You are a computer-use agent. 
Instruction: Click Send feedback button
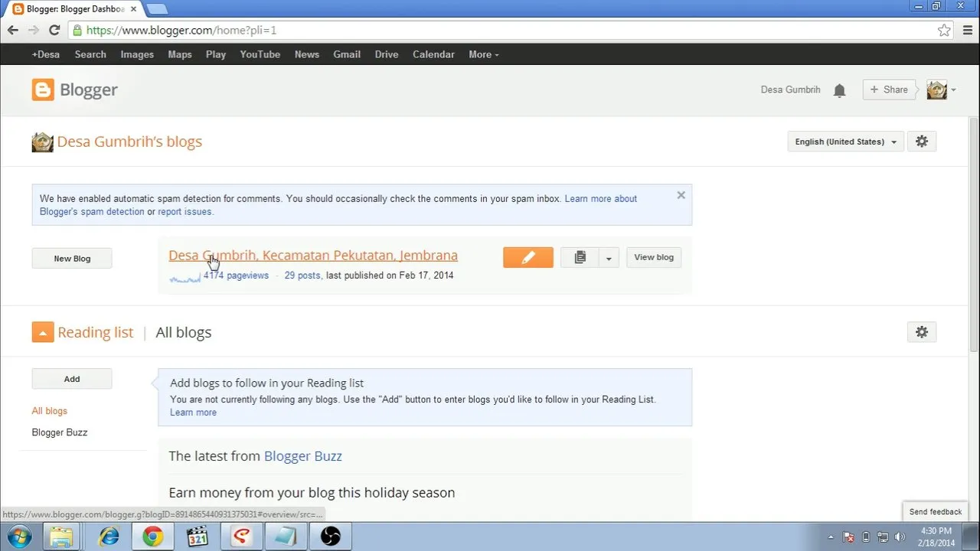pyautogui.click(x=935, y=512)
